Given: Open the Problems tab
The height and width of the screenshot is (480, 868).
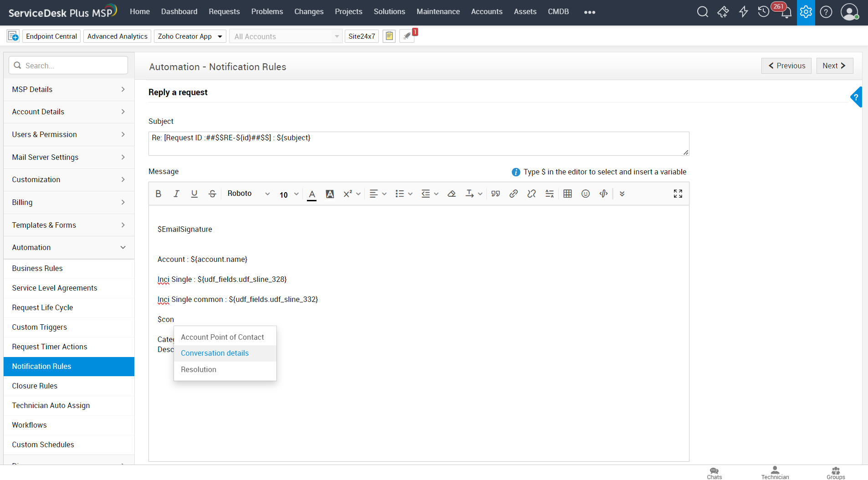Looking at the screenshot, I should [x=267, y=12].
